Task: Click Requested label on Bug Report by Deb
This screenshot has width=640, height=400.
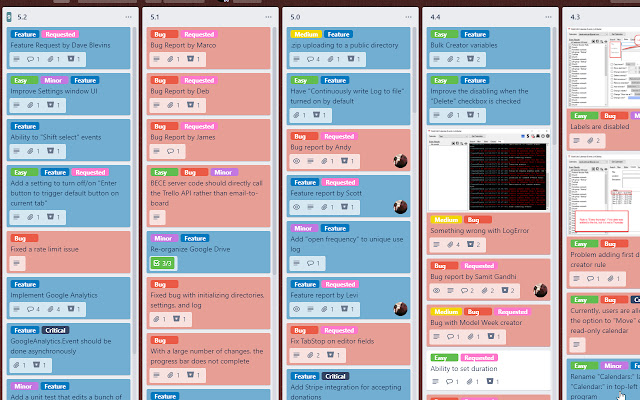Action: pos(199,80)
